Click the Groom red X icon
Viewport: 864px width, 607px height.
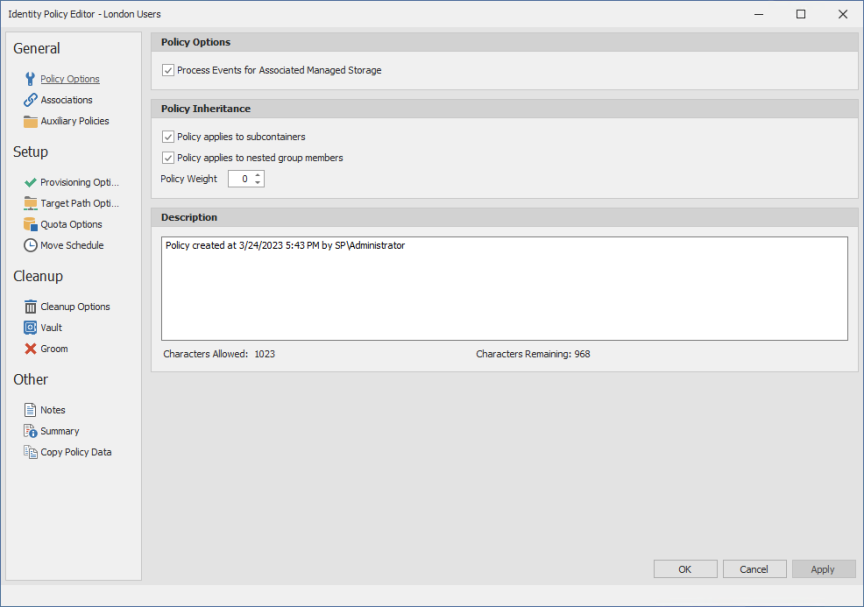[30, 349]
